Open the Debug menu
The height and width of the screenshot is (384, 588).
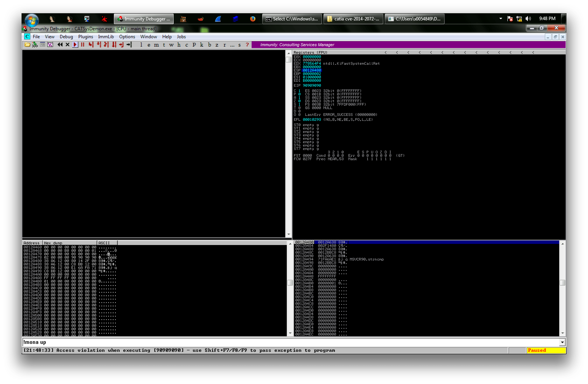click(66, 37)
